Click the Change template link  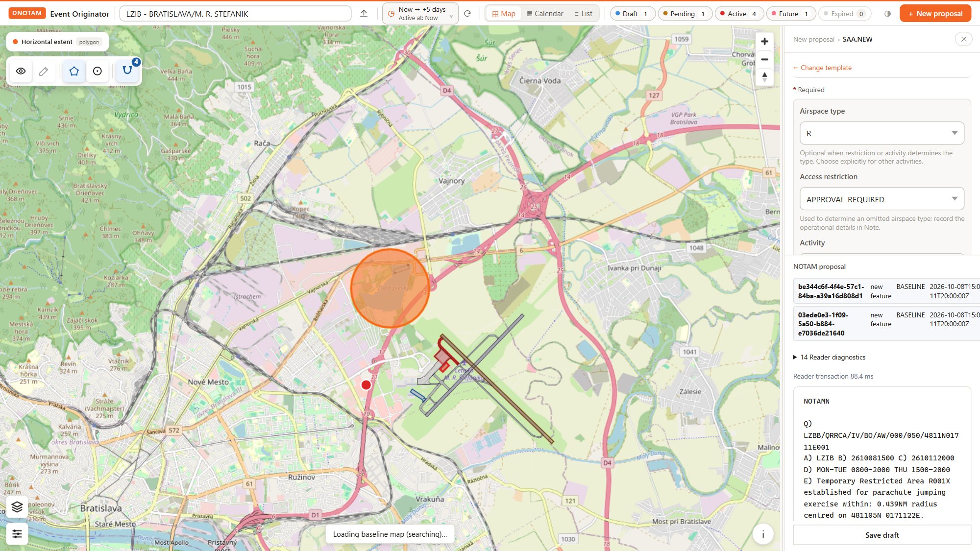coord(822,68)
